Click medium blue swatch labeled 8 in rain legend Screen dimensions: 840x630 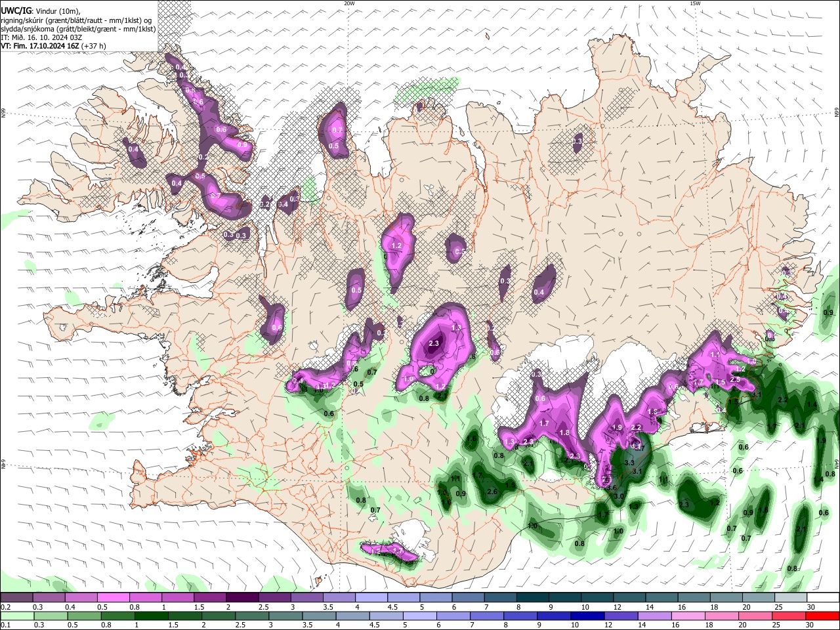pos(522,616)
